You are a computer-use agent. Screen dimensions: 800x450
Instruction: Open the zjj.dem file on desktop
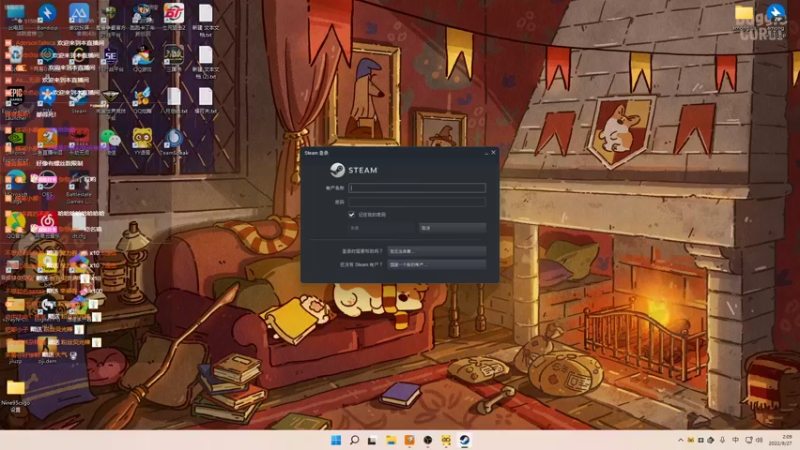[x=47, y=351]
